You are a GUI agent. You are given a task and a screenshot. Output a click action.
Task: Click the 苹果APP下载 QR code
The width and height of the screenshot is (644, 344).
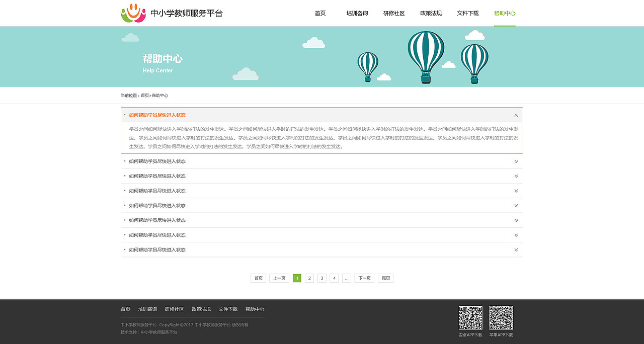point(501,318)
